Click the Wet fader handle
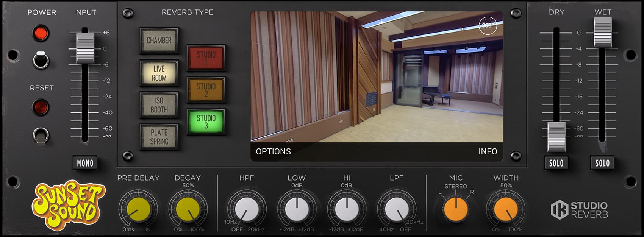Image resolution: width=644 pixels, height=237 pixels. tap(602, 32)
